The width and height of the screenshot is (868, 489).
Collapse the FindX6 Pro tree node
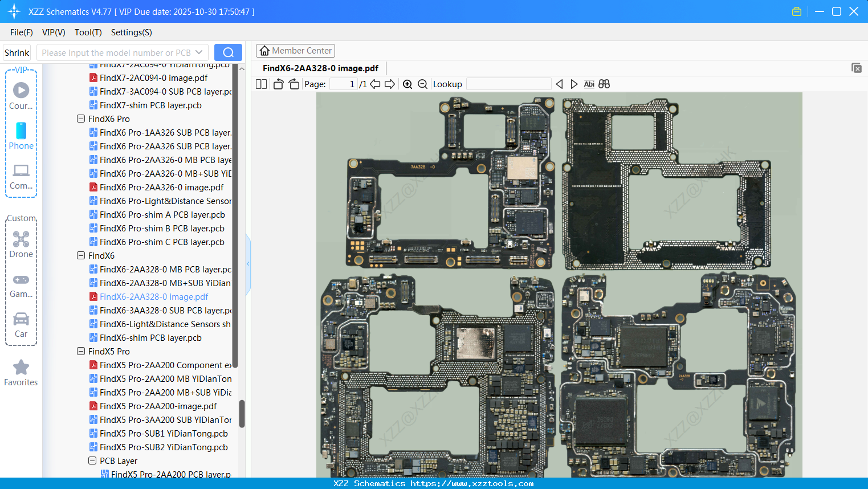click(x=80, y=119)
